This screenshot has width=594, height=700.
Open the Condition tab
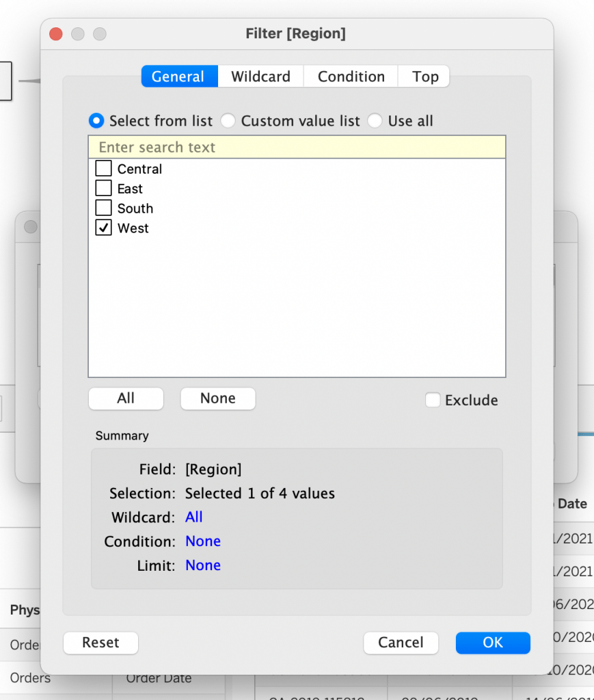point(351,77)
